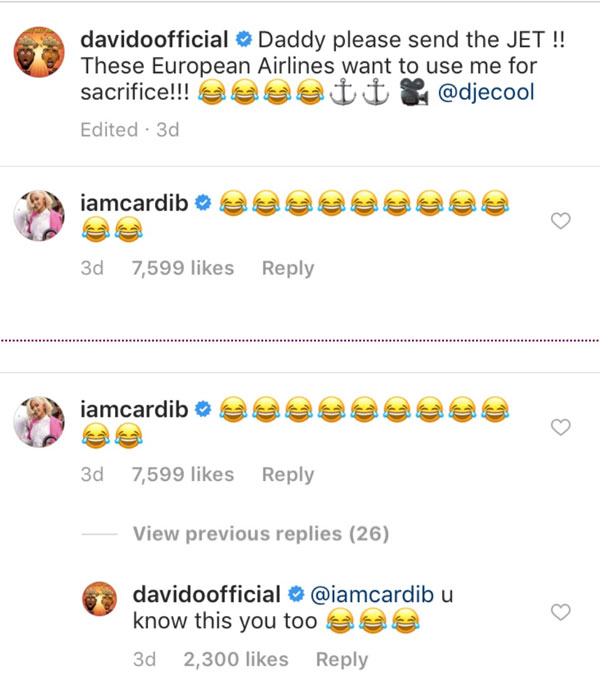The height and width of the screenshot is (700, 600).
Task: Reply to first iamcardib comment
Action: pos(288,268)
